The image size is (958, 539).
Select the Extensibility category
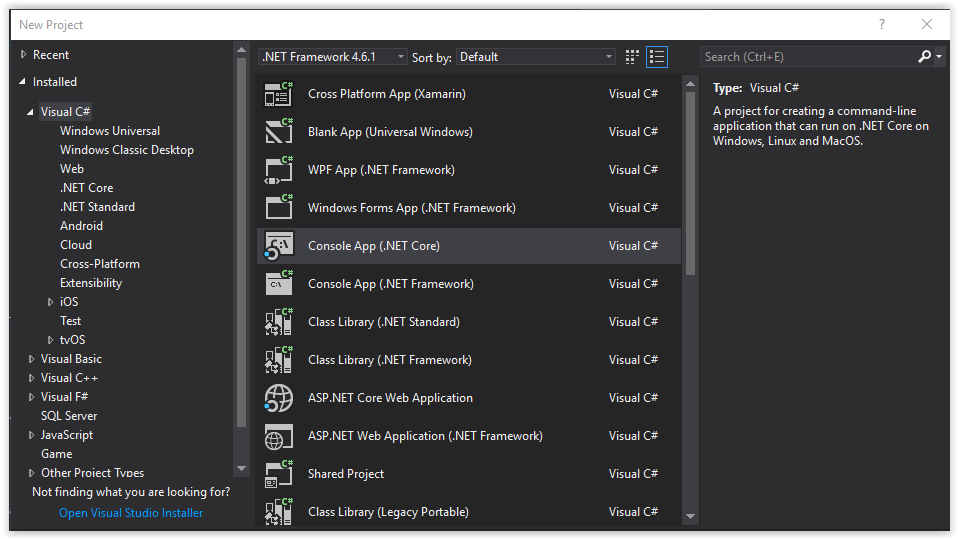[91, 283]
